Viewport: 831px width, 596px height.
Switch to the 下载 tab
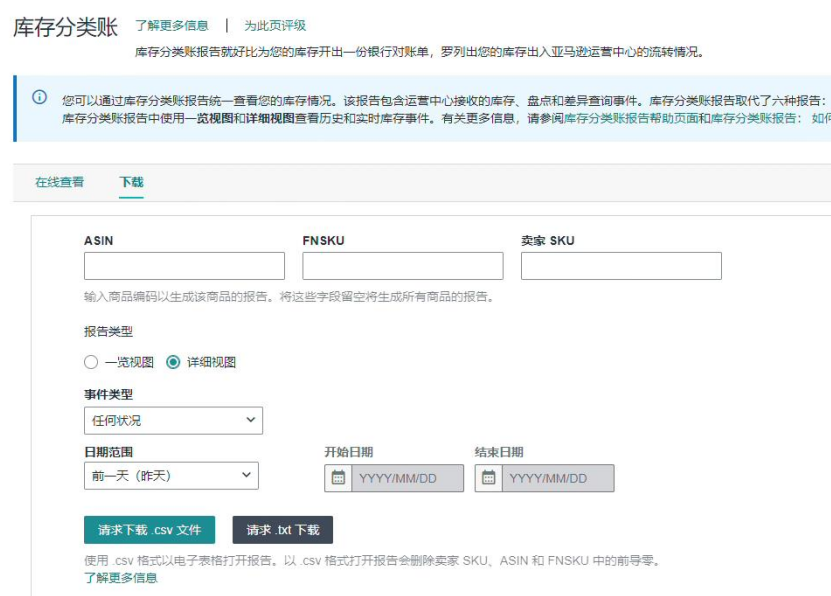click(131, 182)
